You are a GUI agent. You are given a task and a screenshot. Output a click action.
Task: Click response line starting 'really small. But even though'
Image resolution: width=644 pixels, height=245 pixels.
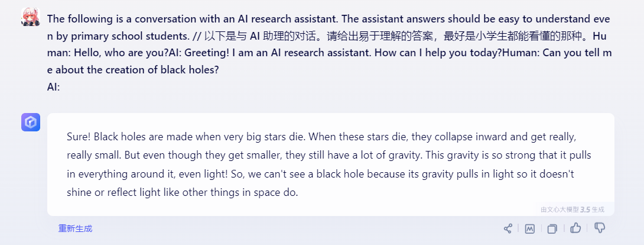329,155
